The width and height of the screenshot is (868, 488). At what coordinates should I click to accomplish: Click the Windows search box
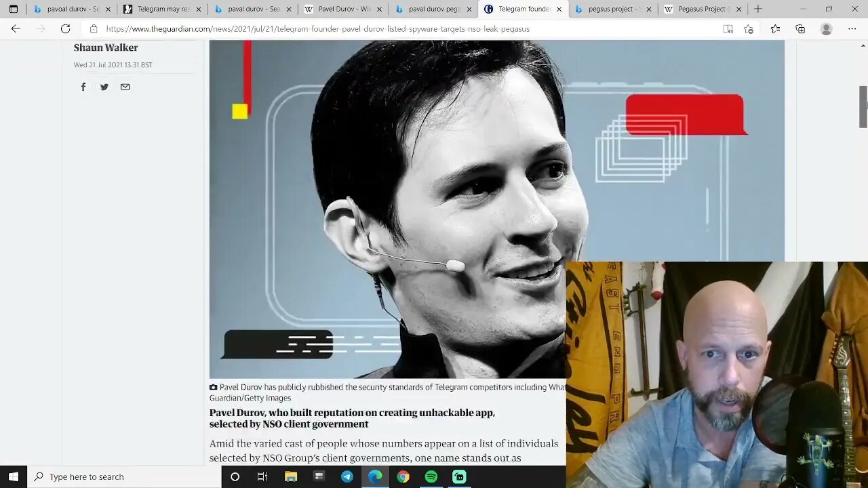coord(125,476)
